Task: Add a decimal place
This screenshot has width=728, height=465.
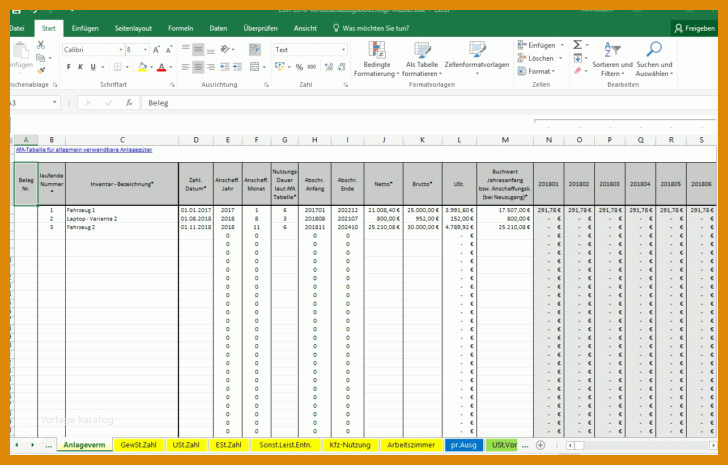Action: point(329,67)
